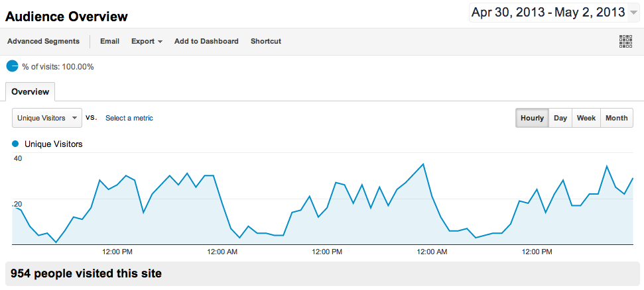Open Advanced Segments
The width and height of the screenshot is (644, 290).
coord(44,42)
